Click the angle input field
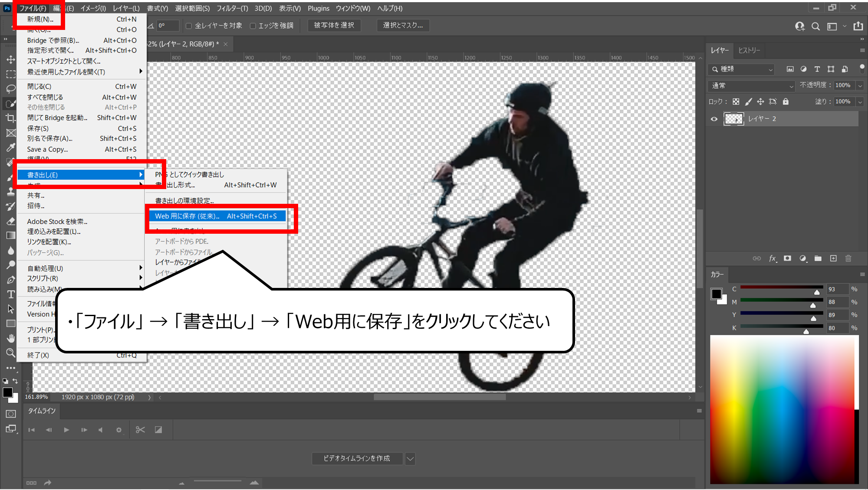Viewport: 868px width, 490px height. click(x=168, y=26)
